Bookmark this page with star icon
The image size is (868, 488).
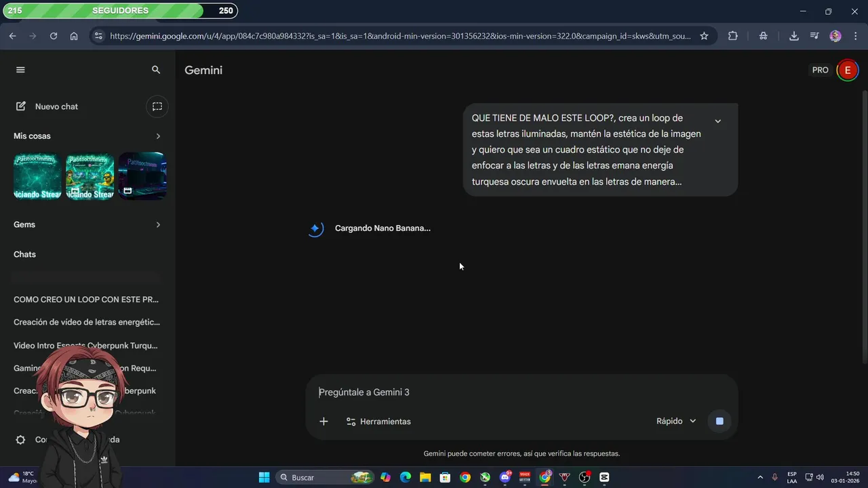click(704, 36)
